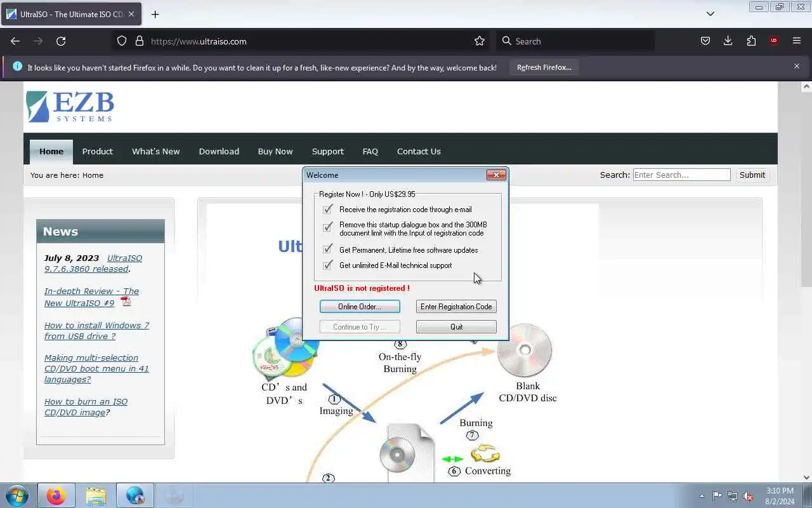The width and height of the screenshot is (812, 508).
Task: Open the Home navigation tab
Action: (51, 151)
